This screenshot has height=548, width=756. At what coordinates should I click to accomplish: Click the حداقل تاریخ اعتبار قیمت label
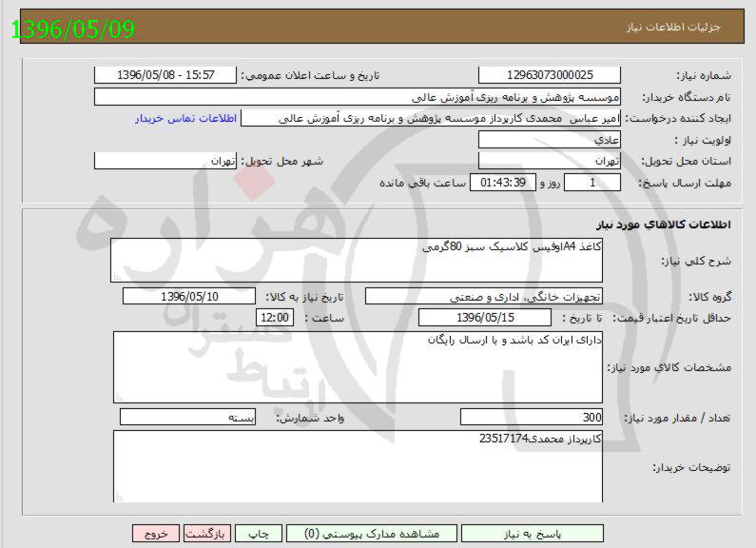coord(672,318)
